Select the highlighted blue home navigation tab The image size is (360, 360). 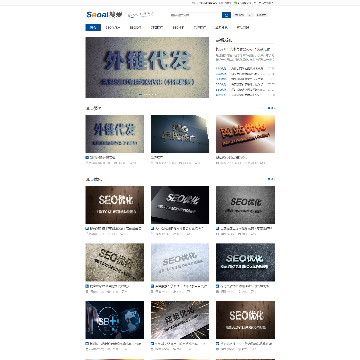tap(93, 28)
